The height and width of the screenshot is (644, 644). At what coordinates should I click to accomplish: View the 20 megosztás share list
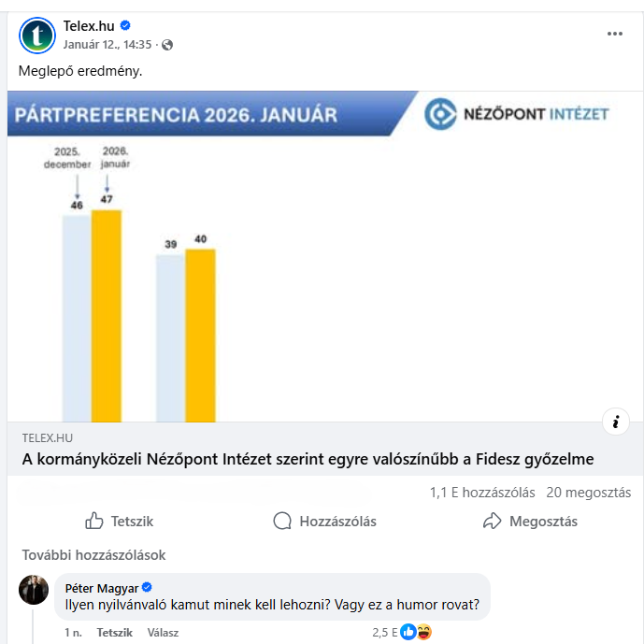pyautogui.click(x=589, y=493)
